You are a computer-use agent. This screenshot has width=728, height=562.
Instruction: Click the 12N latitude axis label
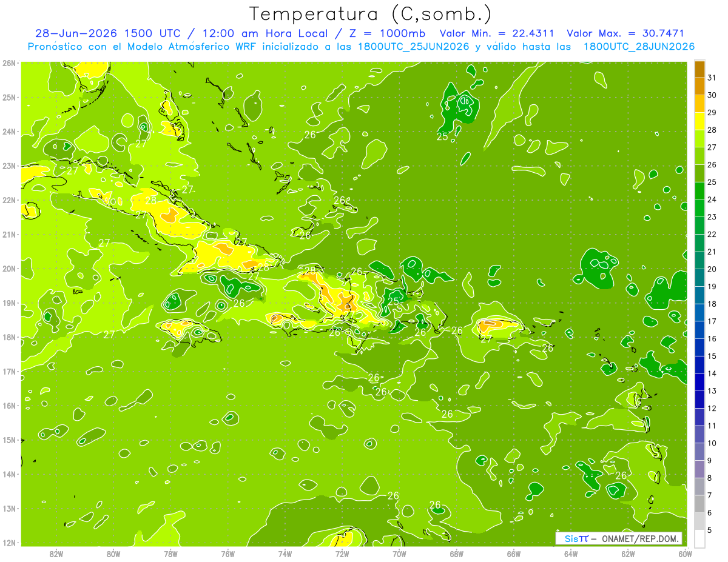tap(9, 542)
